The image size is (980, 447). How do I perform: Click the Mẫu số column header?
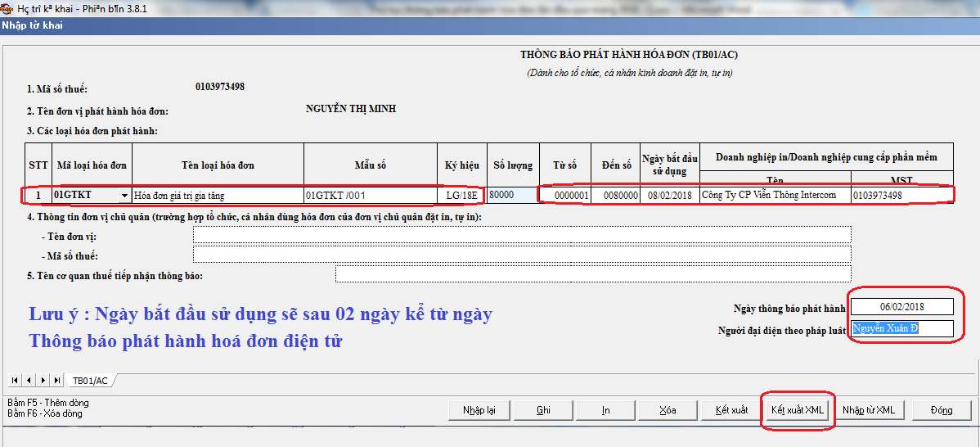(371, 165)
